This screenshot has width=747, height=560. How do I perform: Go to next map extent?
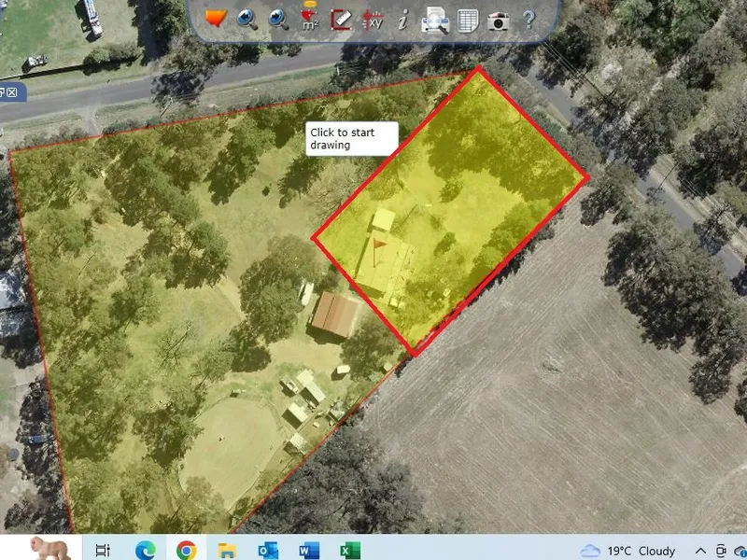278,19
